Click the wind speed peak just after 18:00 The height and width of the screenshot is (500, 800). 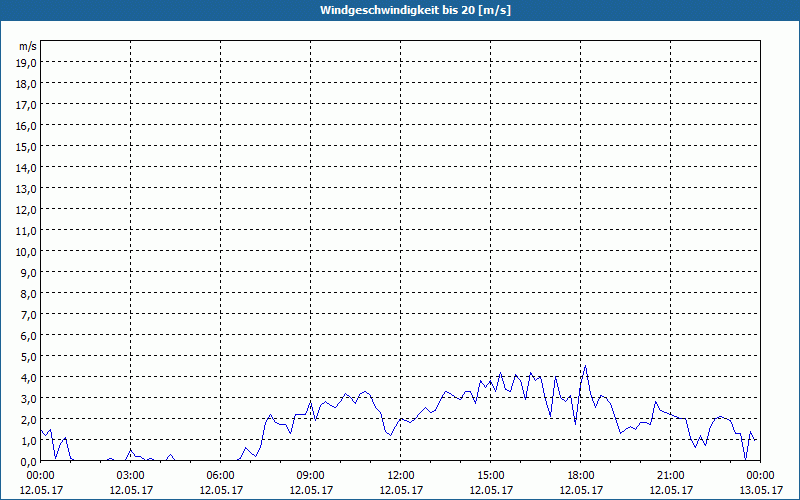585,366
